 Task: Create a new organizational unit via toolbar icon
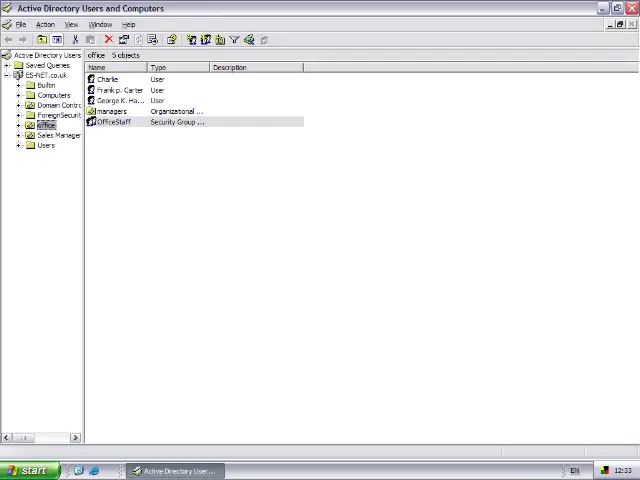(x=220, y=40)
